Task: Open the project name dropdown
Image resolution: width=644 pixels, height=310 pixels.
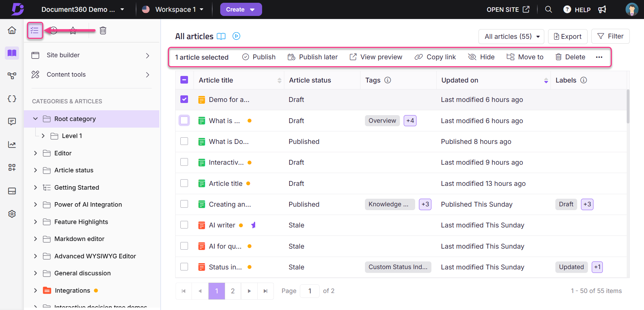Action: (83, 9)
